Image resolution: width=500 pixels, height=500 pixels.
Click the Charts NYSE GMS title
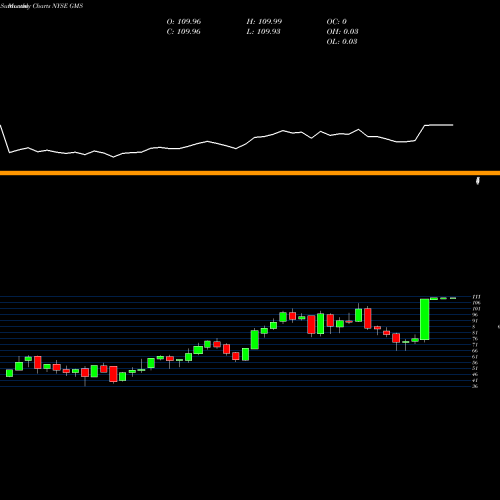tap(58, 6)
